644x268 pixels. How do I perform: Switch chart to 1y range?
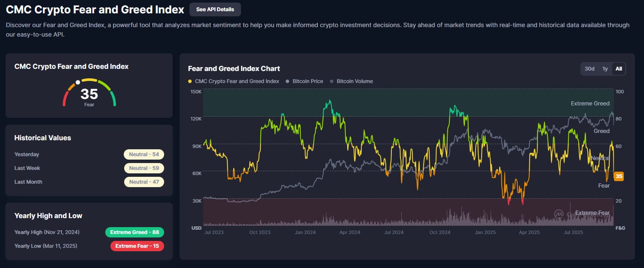(x=605, y=69)
